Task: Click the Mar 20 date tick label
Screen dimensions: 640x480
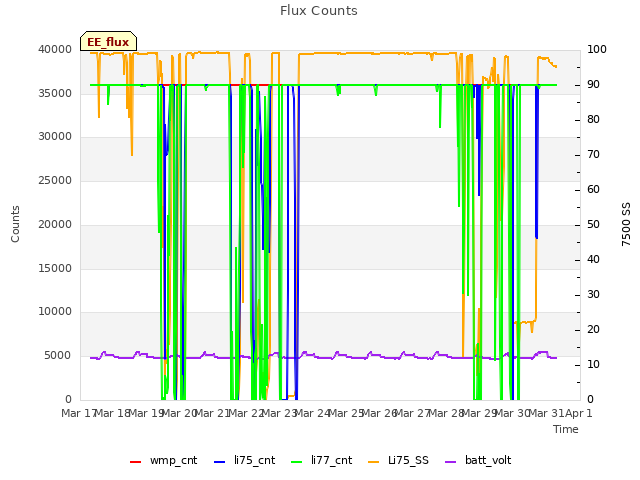Action: tap(180, 413)
